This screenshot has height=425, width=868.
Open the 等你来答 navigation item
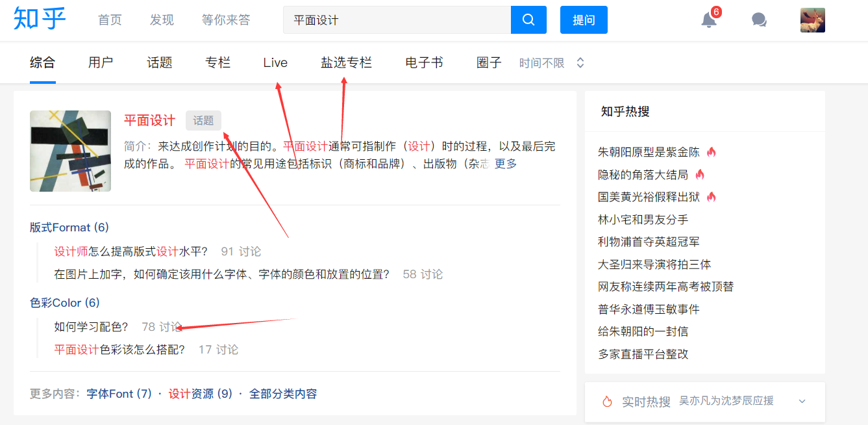click(226, 20)
